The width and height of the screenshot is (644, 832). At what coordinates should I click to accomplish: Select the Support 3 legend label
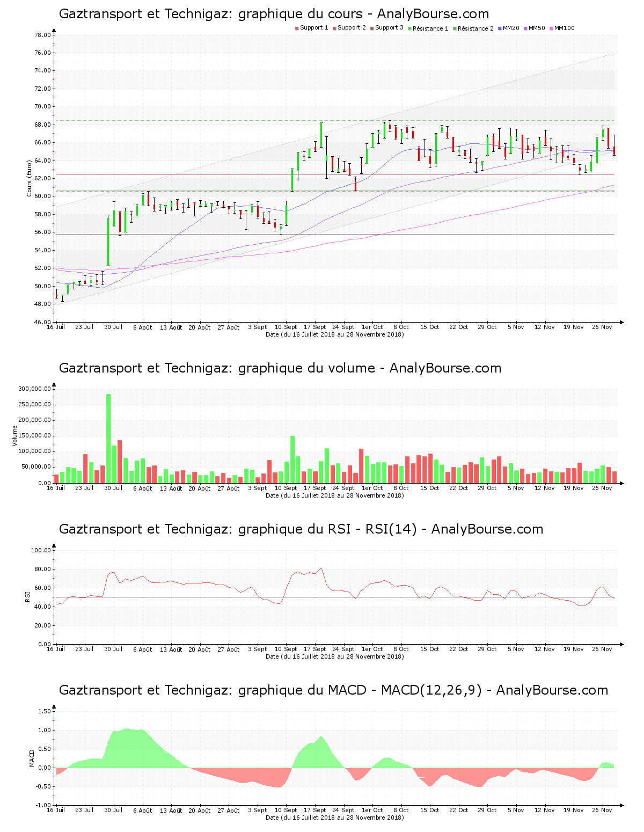pyautogui.click(x=389, y=28)
